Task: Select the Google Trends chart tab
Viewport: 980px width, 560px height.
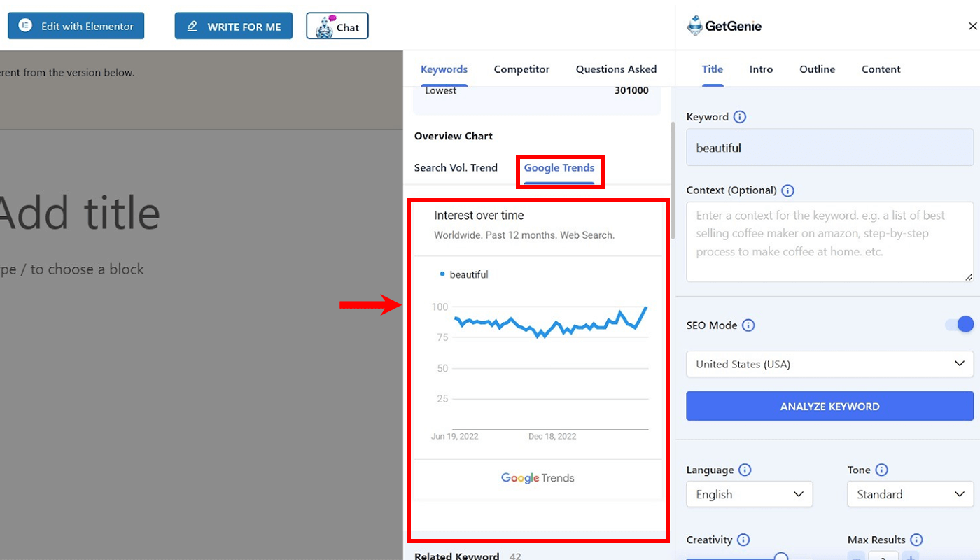Action: coord(559,168)
